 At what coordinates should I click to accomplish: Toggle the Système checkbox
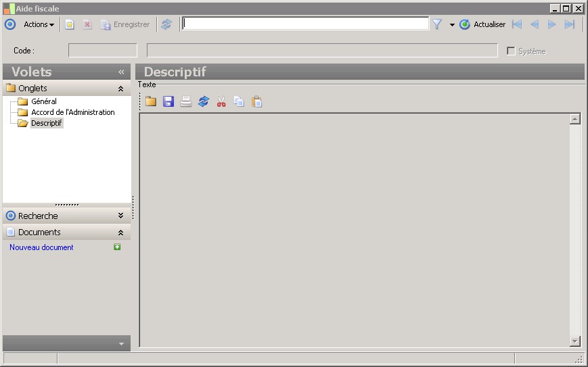point(511,51)
